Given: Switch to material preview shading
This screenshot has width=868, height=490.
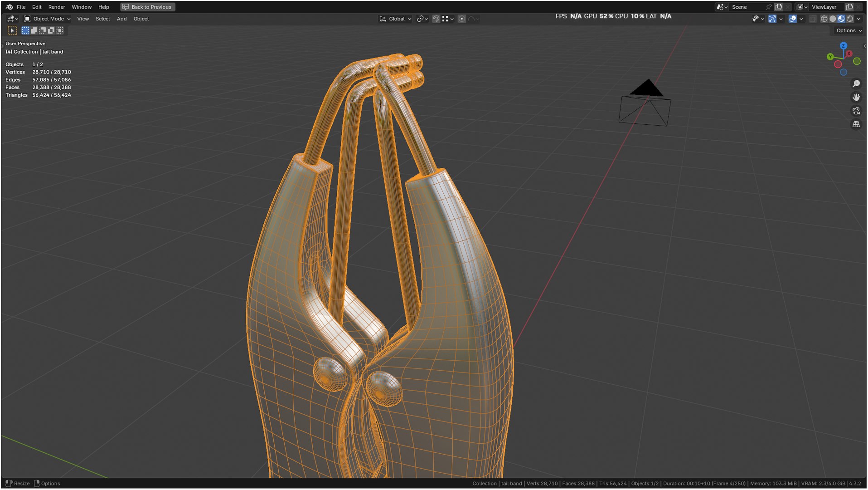Looking at the screenshot, I should click(841, 19).
